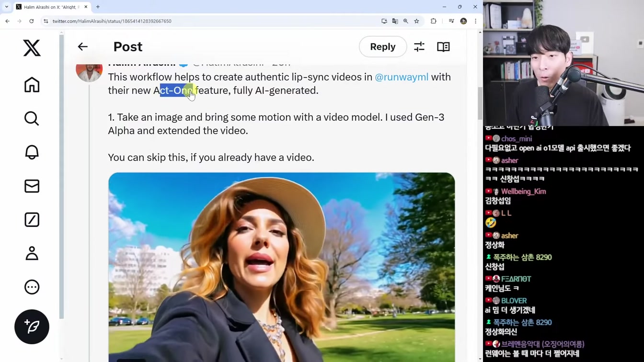Click the twitter.com URL address field
The width and height of the screenshot is (644, 362).
[x=112, y=21]
